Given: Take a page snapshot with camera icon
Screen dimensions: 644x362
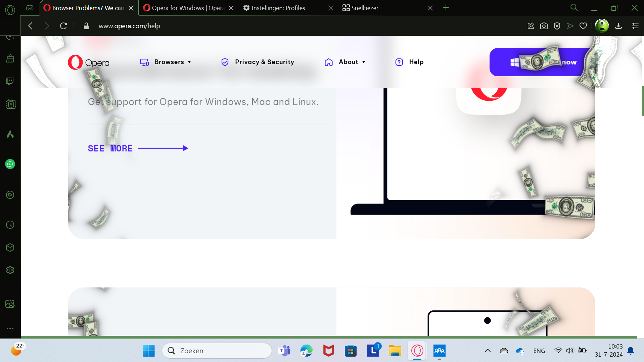Looking at the screenshot, I should point(544,26).
